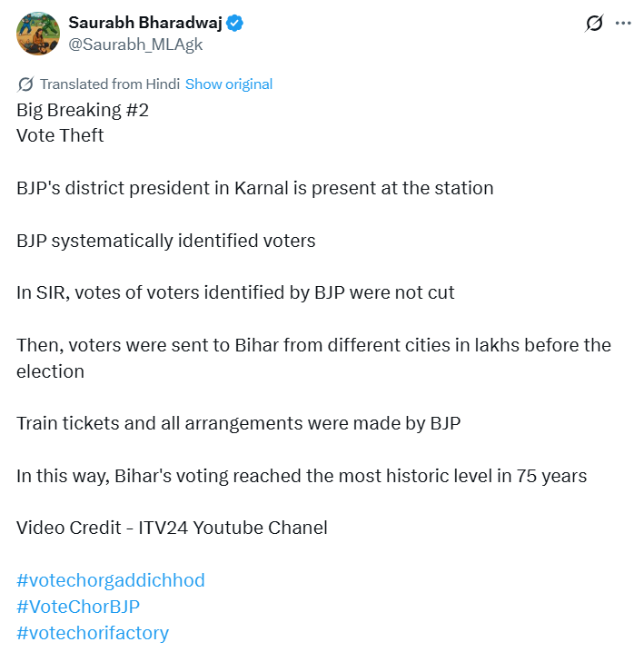Click the Train tickets and arrangements sentence

point(238,424)
